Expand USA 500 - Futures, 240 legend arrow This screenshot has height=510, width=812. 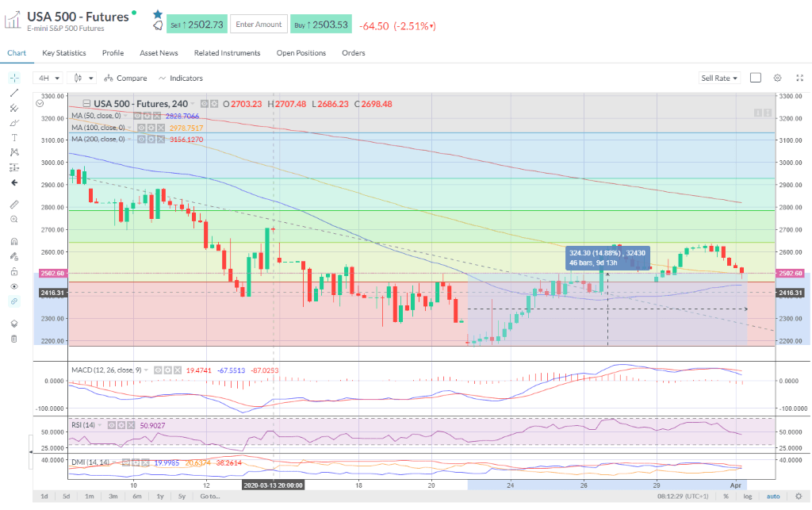tap(193, 104)
